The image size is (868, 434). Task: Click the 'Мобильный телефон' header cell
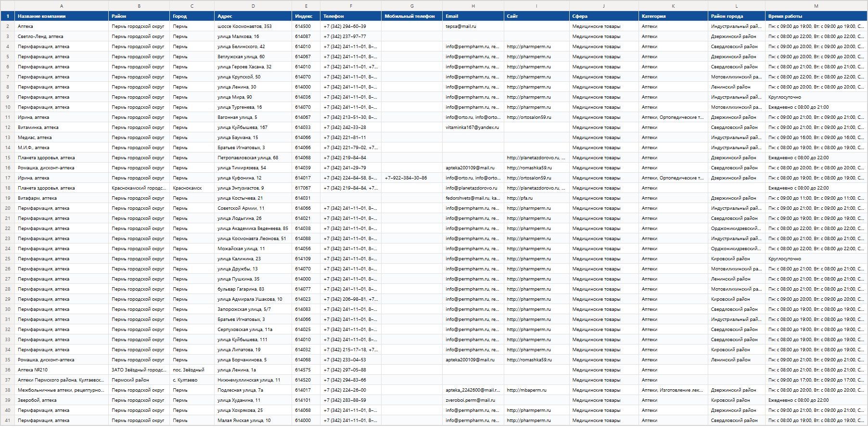point(412,16)
